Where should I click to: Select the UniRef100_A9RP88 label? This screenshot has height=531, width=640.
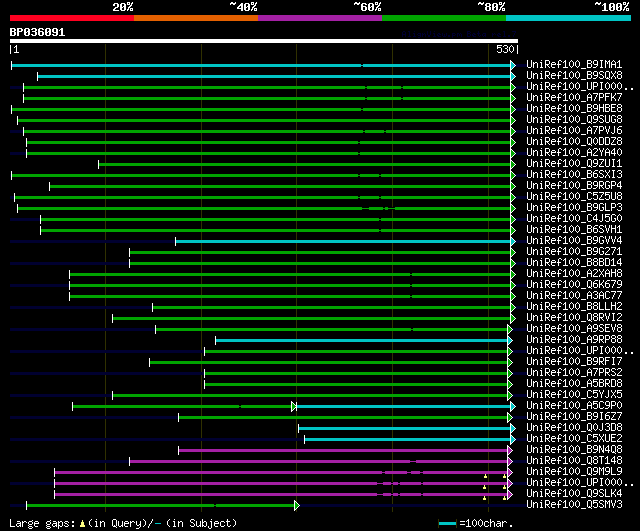pos(574,340)
